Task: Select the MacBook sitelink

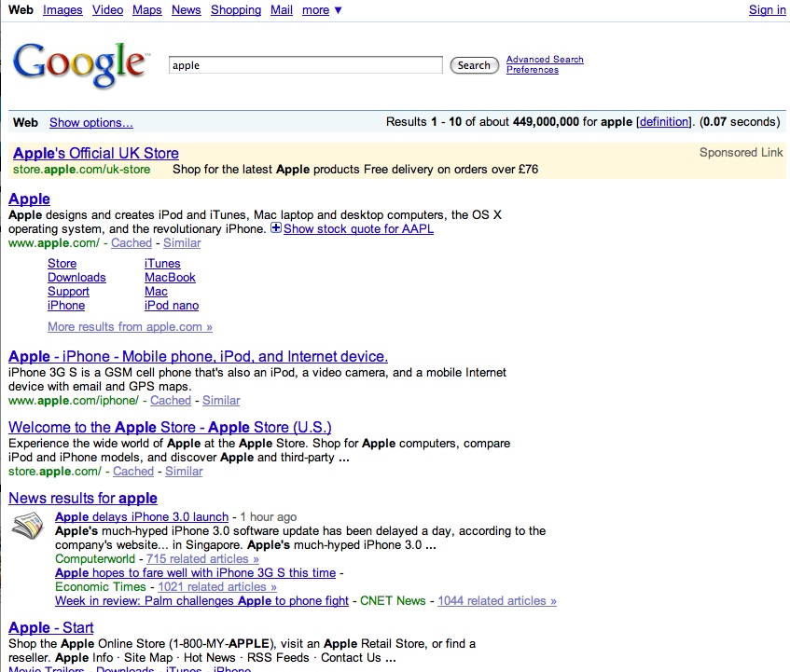Action: [x=170, y=278]
